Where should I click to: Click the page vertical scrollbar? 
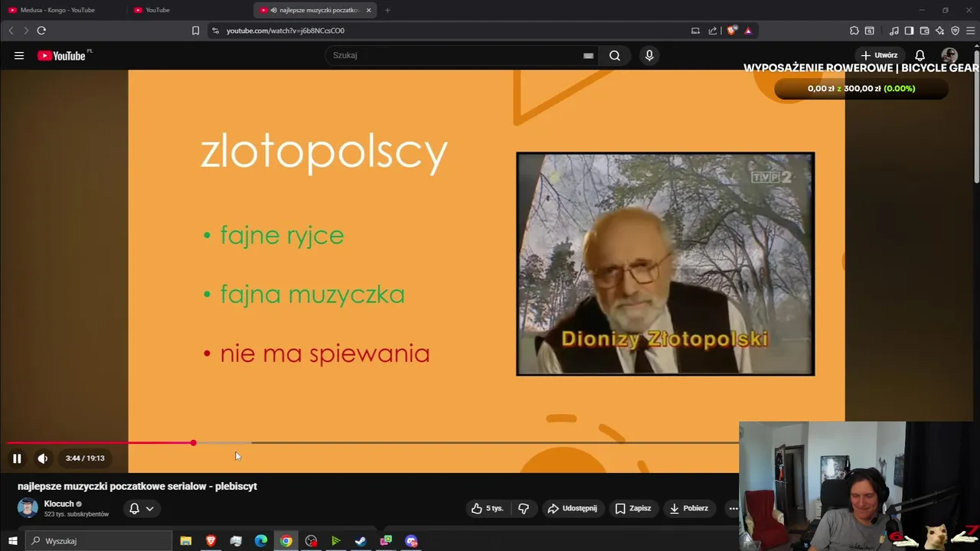[x=976, y=115]
